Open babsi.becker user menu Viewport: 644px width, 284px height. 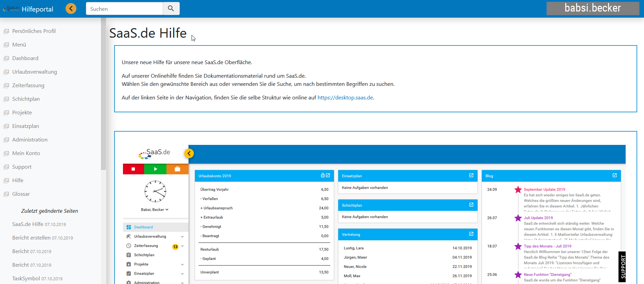(593, 8)
